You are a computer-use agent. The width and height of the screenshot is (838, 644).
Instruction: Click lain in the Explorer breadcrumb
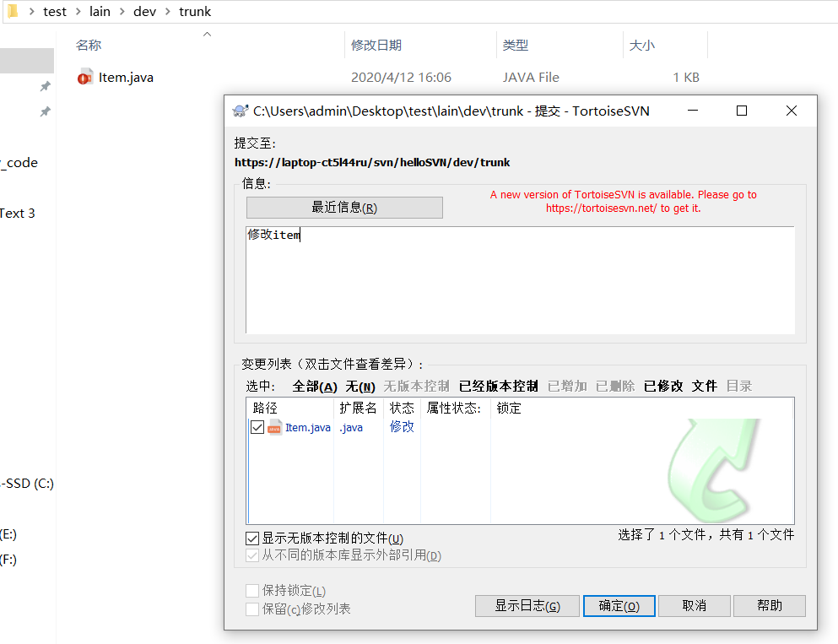(x=100, y=12)
